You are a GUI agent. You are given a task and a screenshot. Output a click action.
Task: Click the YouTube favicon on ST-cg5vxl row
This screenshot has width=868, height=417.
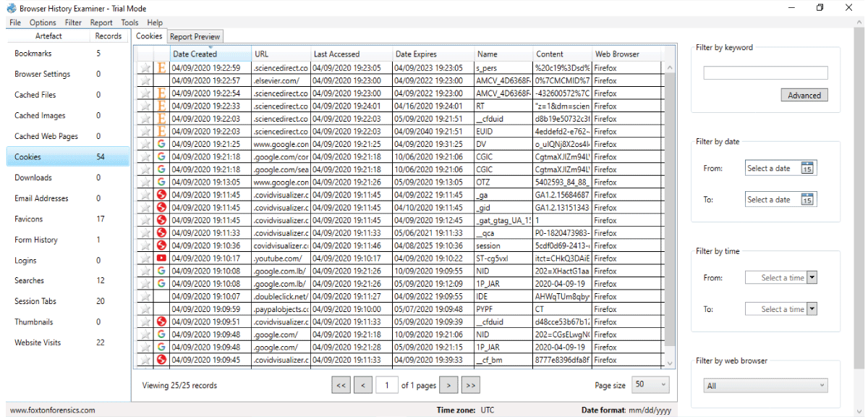tap(161, 258)
